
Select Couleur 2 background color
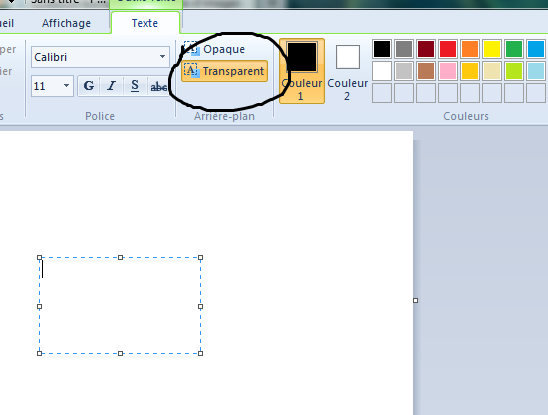(347, 72)
